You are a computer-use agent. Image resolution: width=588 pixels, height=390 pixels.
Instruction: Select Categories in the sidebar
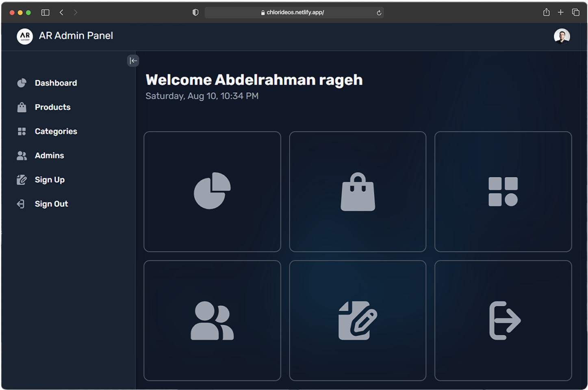click(56, 131)
